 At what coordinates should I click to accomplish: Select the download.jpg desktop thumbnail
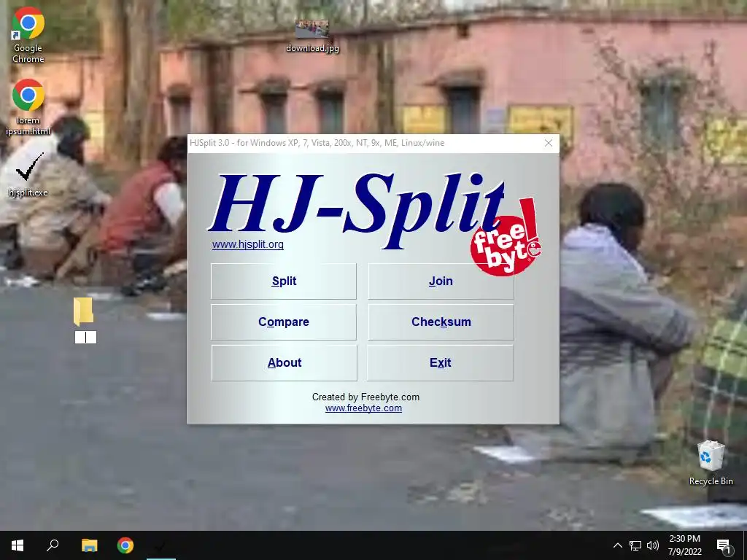pyautogui.click(x=312, y=36)
